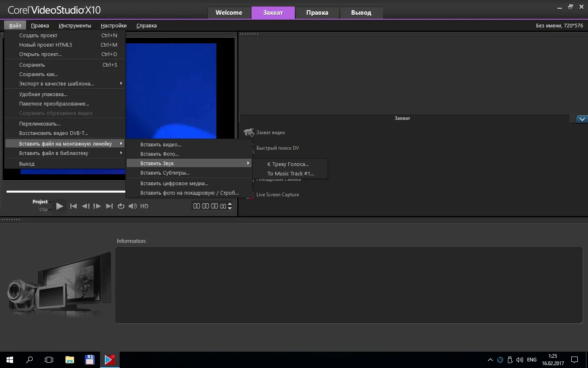Image resolution: width=588 pixels, height=368 pixels.
Task: Choose Сохранить menu entry
Action: pyautogui.click(x=65, y=65)
